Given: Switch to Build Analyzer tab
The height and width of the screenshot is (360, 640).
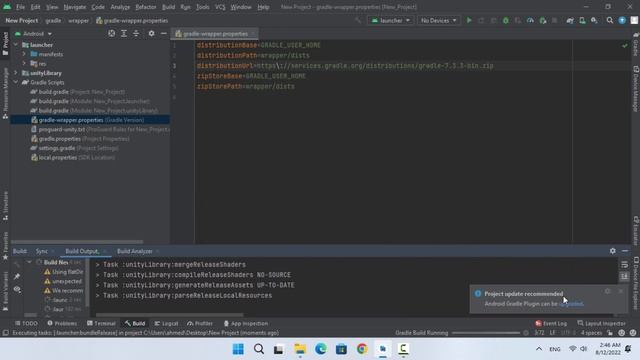Looking at the screenshot, I should tap(135, 251).
